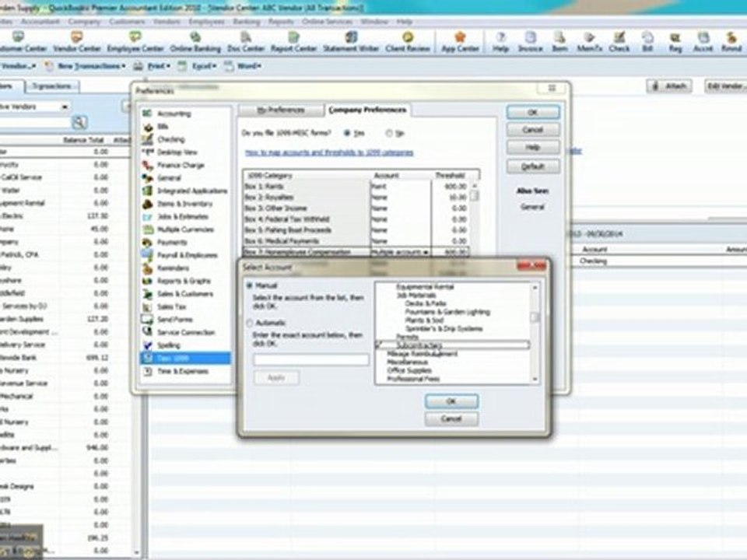Screen dimensions: 747x560
Task: Click the Invoice toolbar icon
Action: (x=530, y=42)
